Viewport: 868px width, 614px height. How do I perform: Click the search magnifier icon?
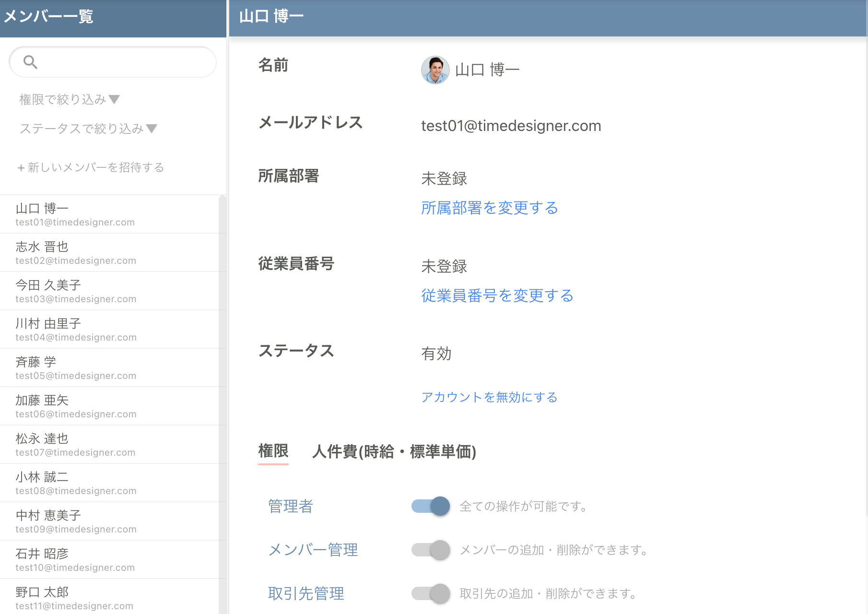pos(30,62)
